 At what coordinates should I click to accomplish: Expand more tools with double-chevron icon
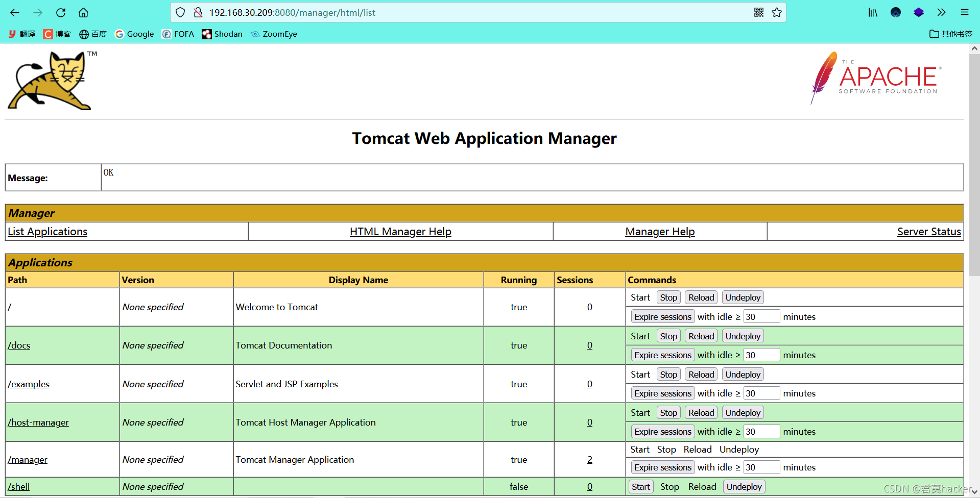941,12
